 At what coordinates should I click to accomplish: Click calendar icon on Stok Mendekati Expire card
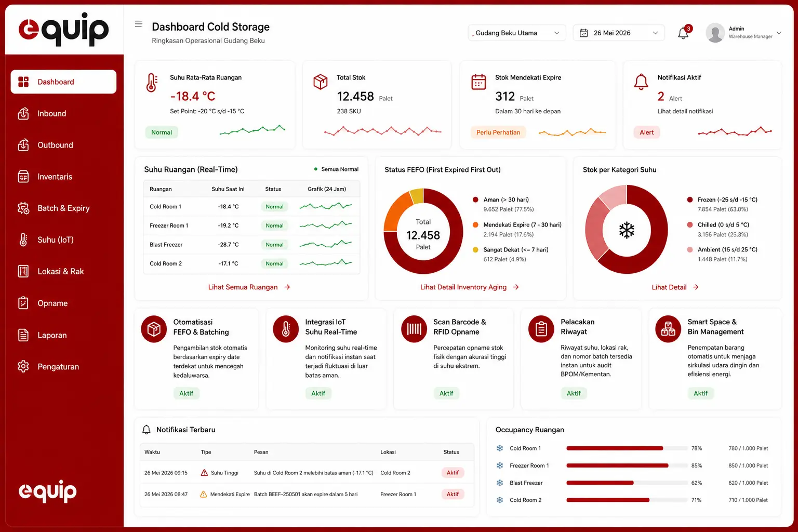(x=478, y=82)
